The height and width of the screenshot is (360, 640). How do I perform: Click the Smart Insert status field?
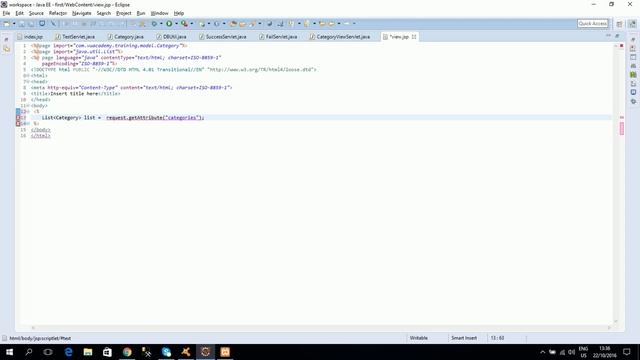tap(464, 338)
